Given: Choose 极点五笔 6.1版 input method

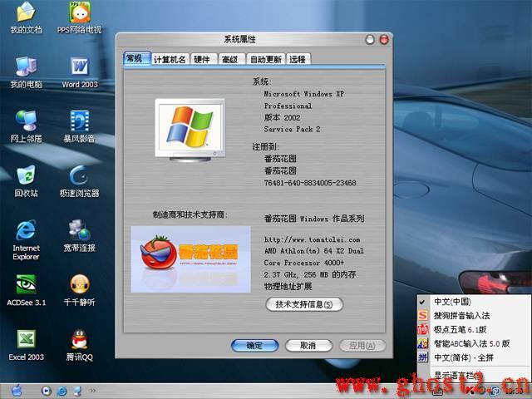Looking at the screenshot, I should pos(474,329).
